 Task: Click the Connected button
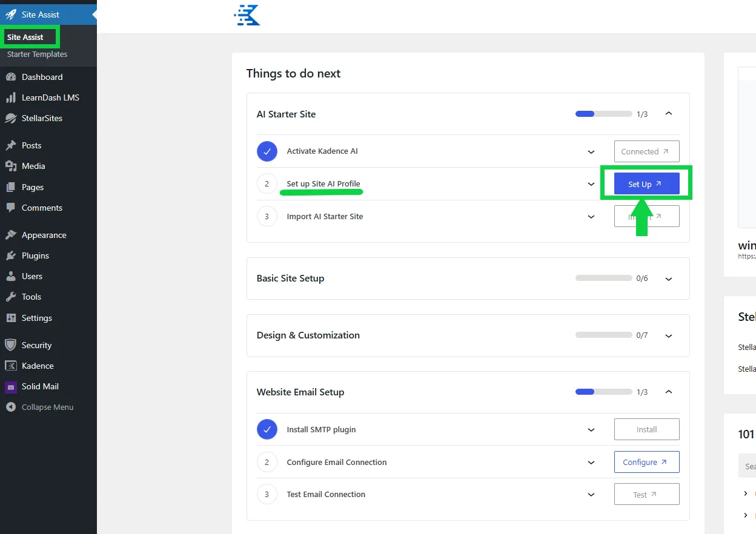[646, 151]
